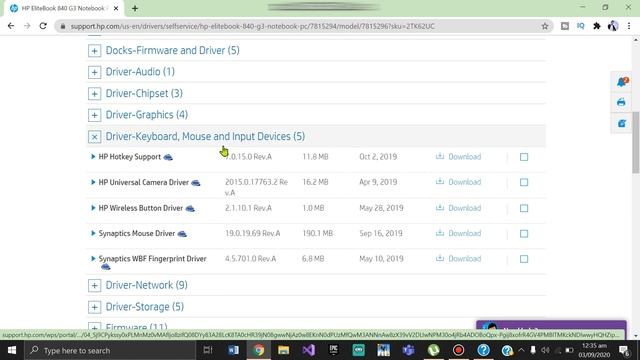
Task: Tick checkbox for HP Wireless Button Driver
Action: tap(524, 208)
